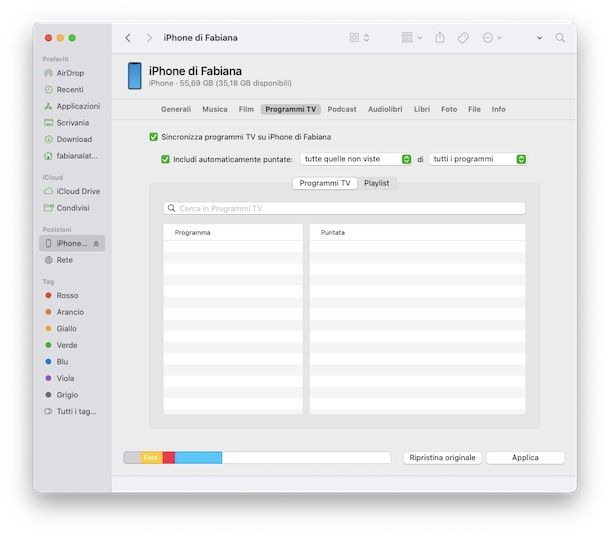Switch to the Libri tab
The image size is (610, 536).
[422, 109]
